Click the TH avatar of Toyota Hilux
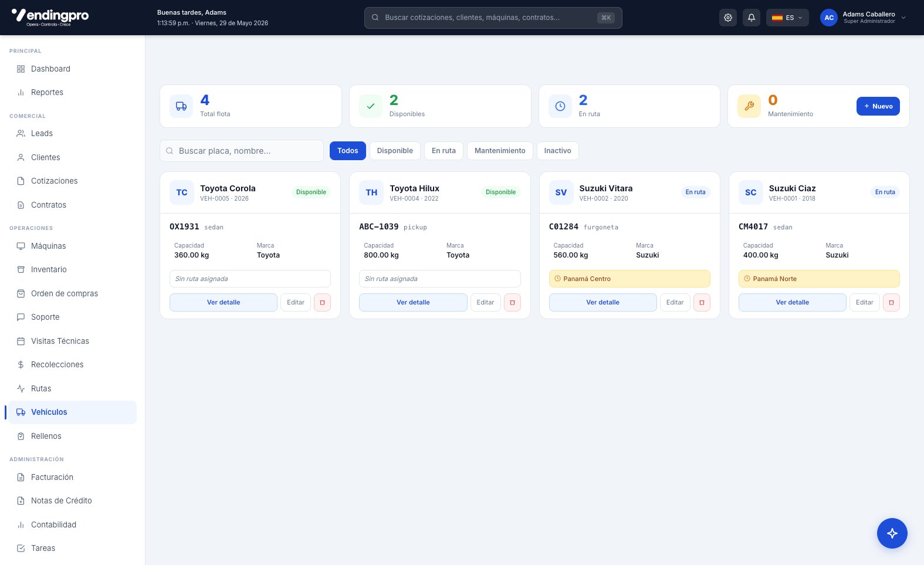The height and width of the screenshot is (565, 924). (x=371, y=192)
